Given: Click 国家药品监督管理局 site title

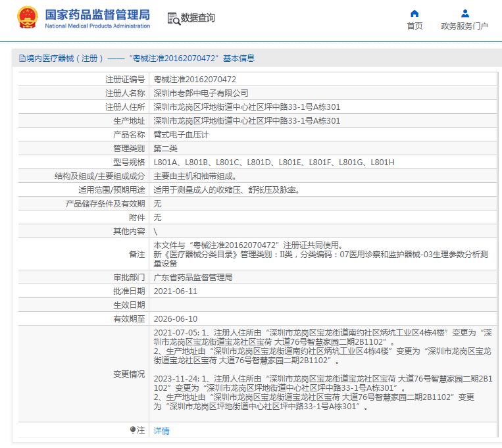Looking at the screenshot, I should click(x=97, y=14).
